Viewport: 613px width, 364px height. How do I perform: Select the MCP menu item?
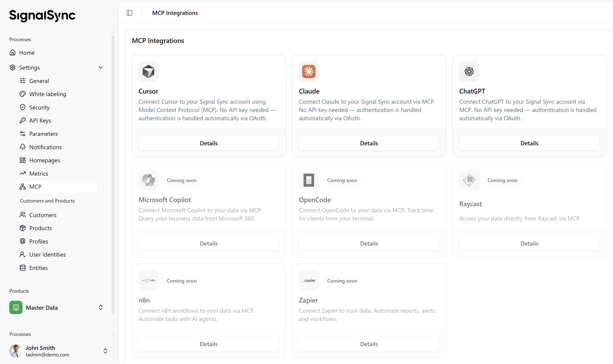[57, 187]
